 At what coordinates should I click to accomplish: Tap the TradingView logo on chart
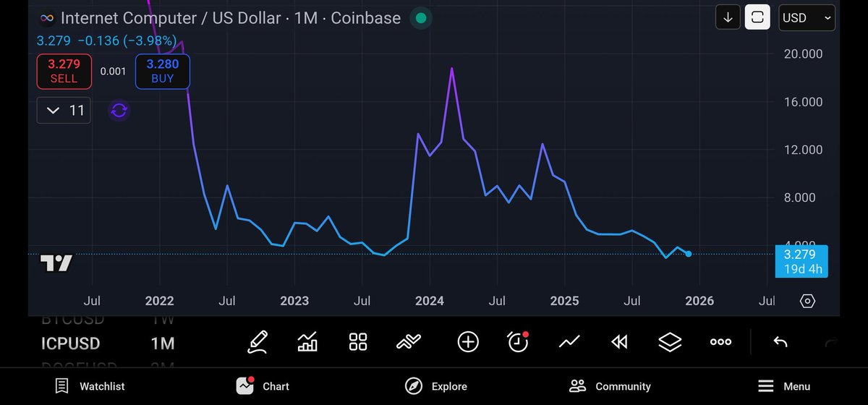[56, 263]
